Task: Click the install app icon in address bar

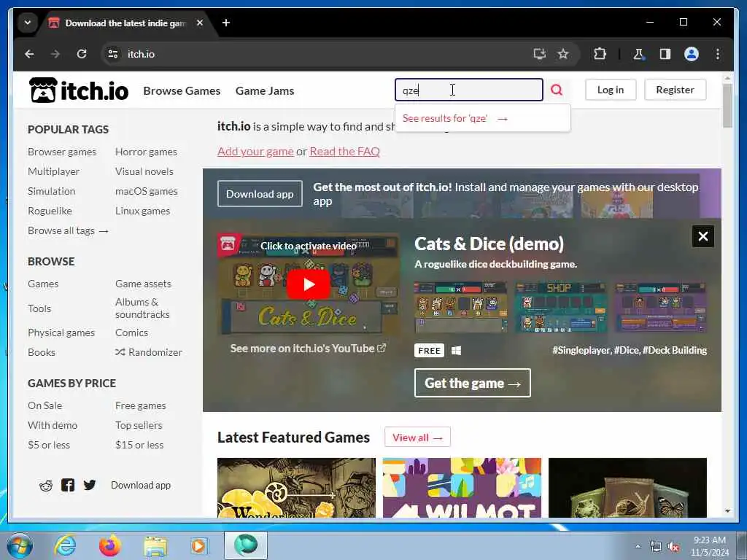Action: tap(539, 54)
